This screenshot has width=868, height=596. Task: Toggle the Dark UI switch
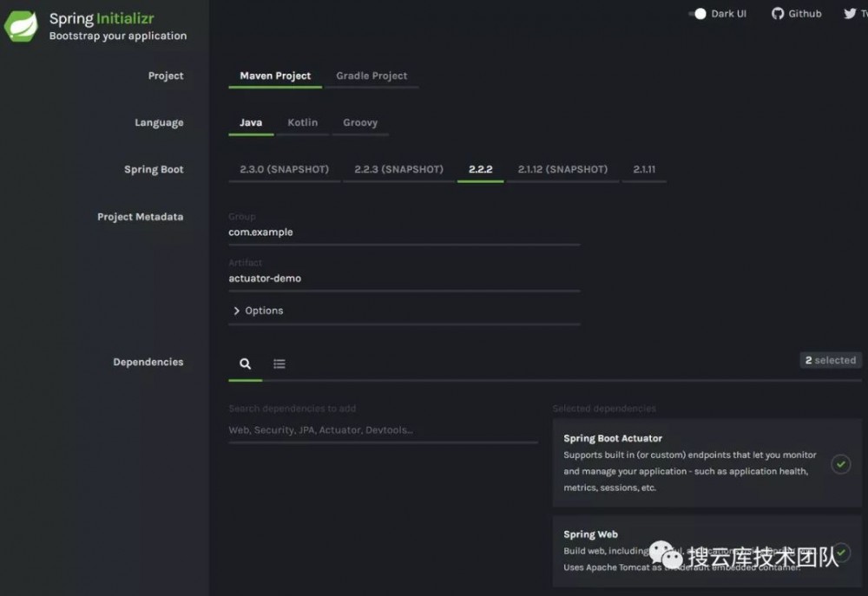click(698, 14)
